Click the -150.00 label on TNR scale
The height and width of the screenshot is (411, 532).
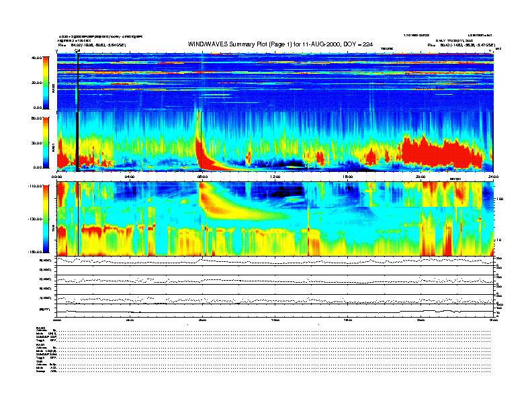[35, 252]
